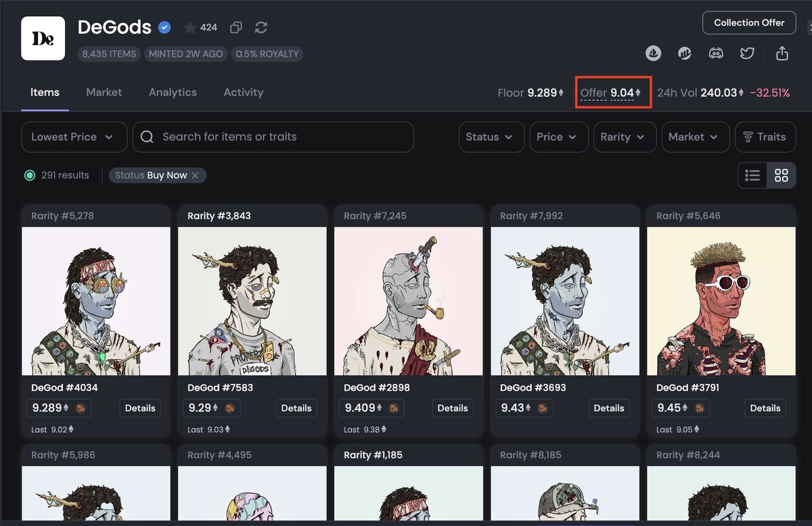Star the DeGods collection (424 favorites)
812x526 pixels.
point(190,28)
